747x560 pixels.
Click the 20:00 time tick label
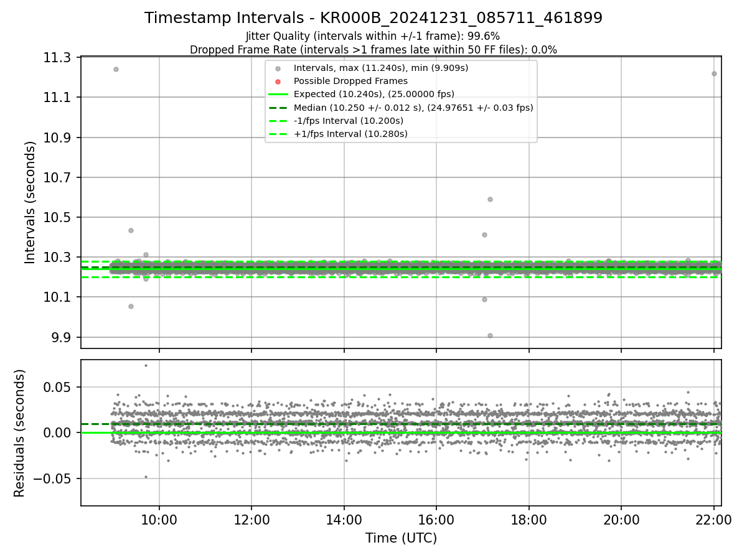621,519
